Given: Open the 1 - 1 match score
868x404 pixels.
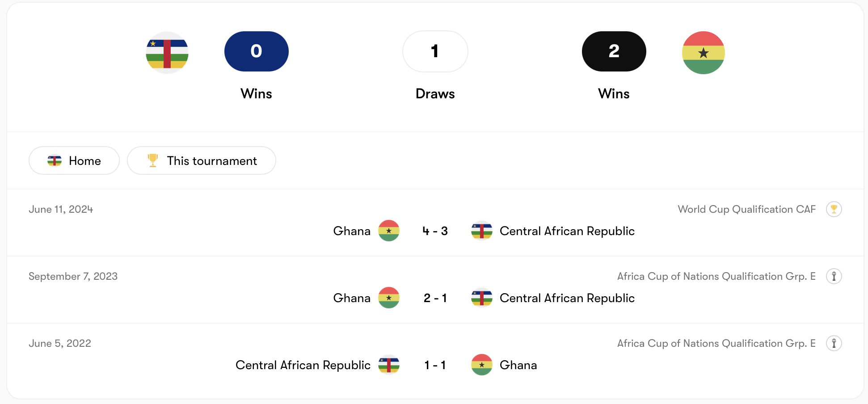Looking at the screenshot, I should point(435,365).
